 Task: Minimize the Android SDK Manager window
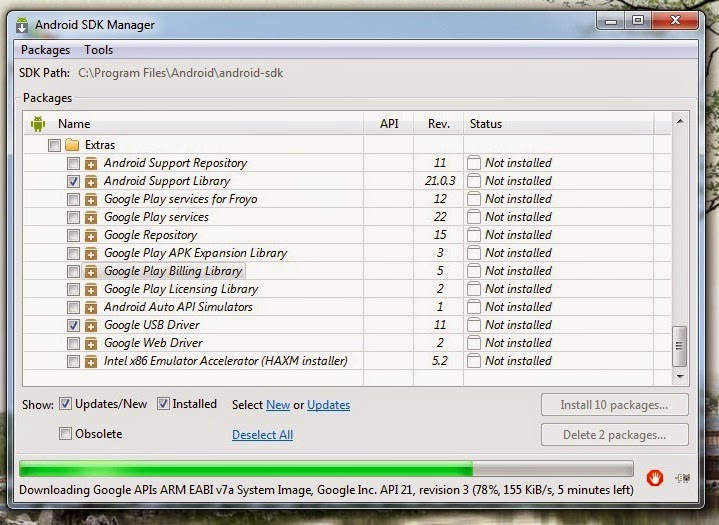pos(610,21)
